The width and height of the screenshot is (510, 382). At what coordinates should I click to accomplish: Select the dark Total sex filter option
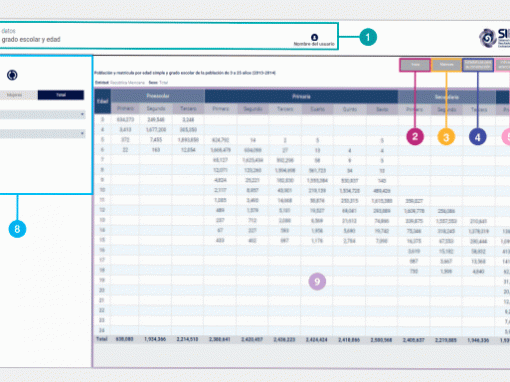tap(61, 95)
